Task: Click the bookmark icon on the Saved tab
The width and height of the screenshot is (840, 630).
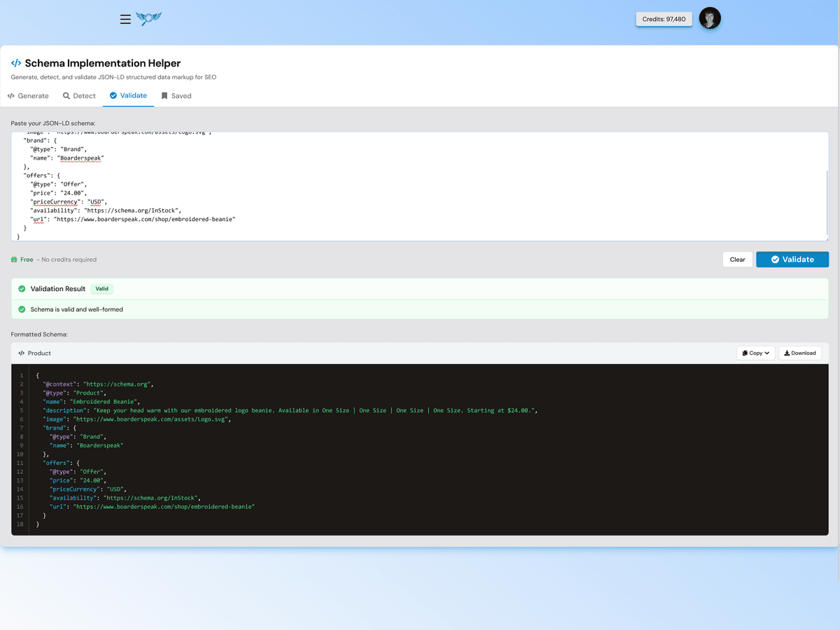Action: click(x=163, y=95)
